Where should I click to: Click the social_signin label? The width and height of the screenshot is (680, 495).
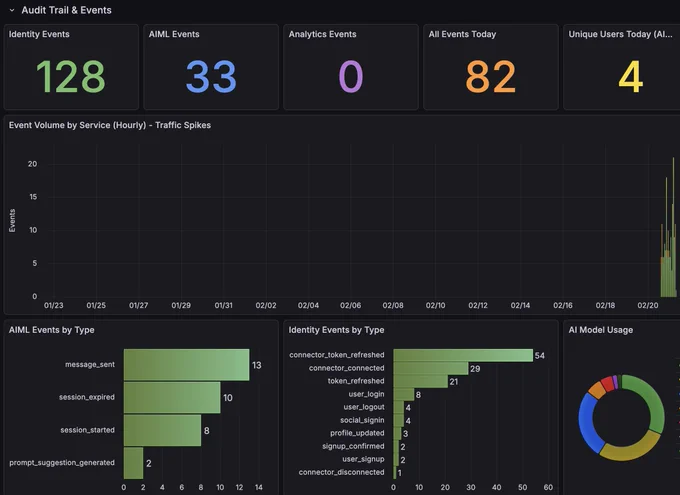tap(362, 420)
